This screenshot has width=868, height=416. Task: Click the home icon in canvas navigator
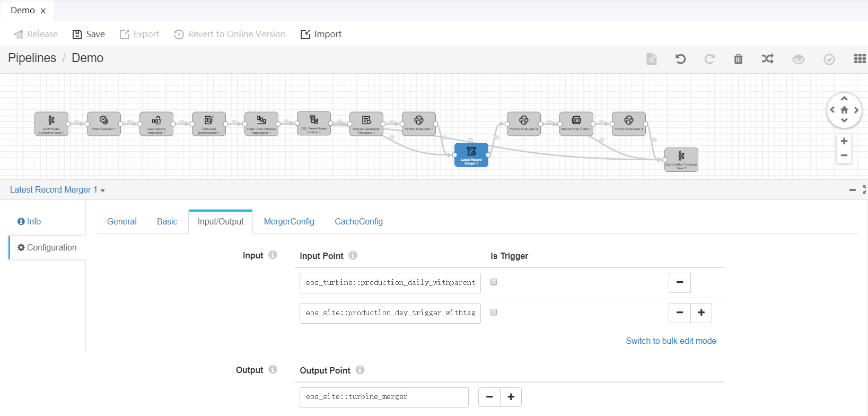click(x=844, y=110)
